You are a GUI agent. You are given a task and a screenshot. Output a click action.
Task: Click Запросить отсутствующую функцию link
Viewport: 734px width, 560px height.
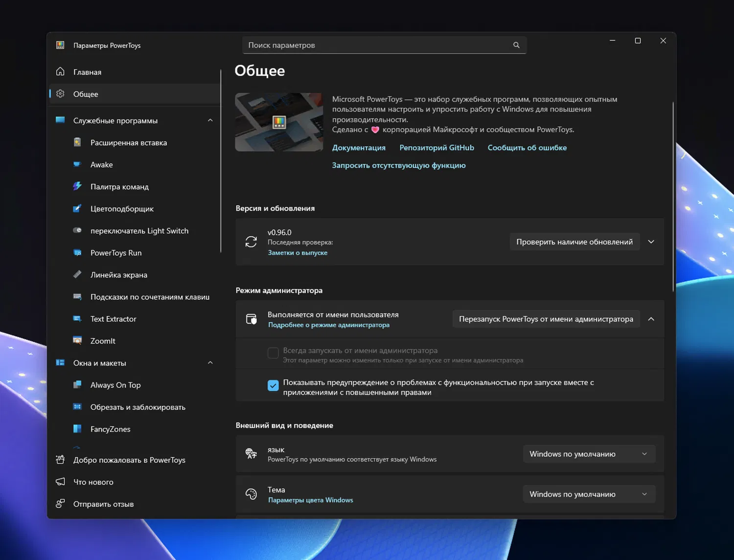[399, 165]
